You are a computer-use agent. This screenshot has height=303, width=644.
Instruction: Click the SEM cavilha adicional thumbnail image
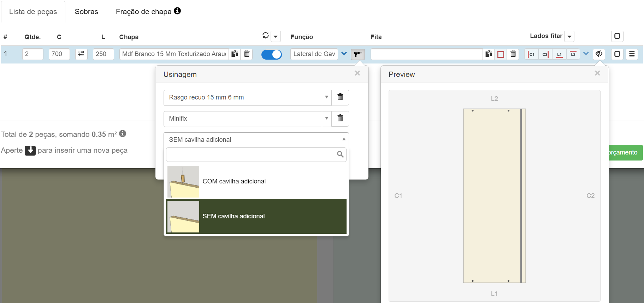(x=183, y=217)
